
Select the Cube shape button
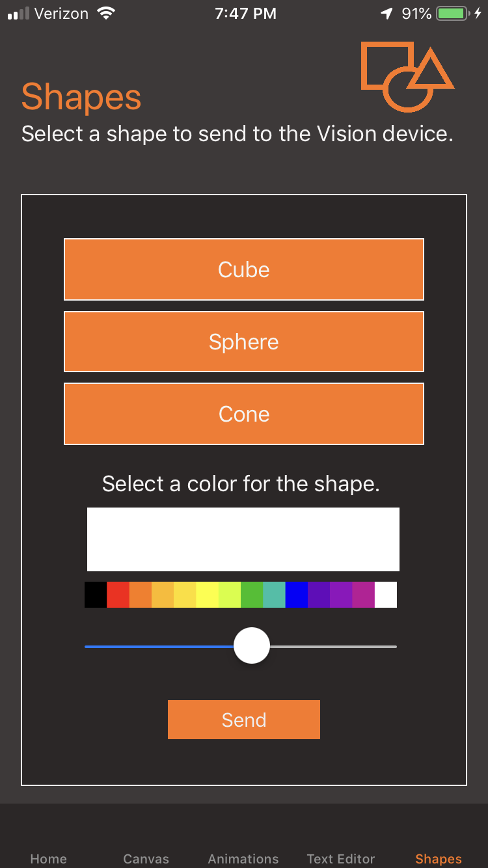244,269
